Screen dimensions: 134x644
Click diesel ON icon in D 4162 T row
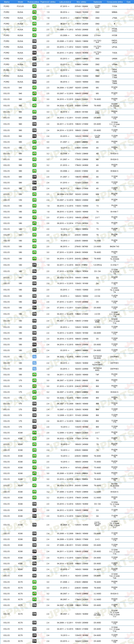point(34,265)
